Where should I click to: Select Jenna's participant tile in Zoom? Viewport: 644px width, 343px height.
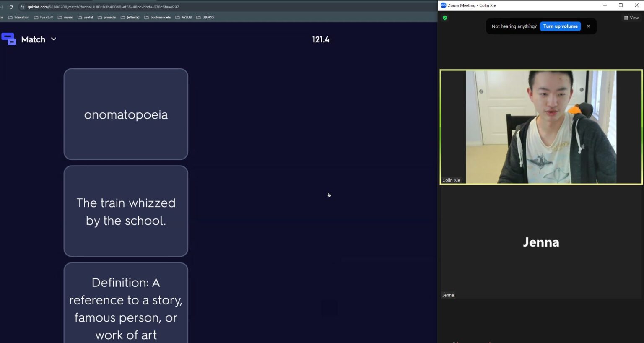point(541,242)
